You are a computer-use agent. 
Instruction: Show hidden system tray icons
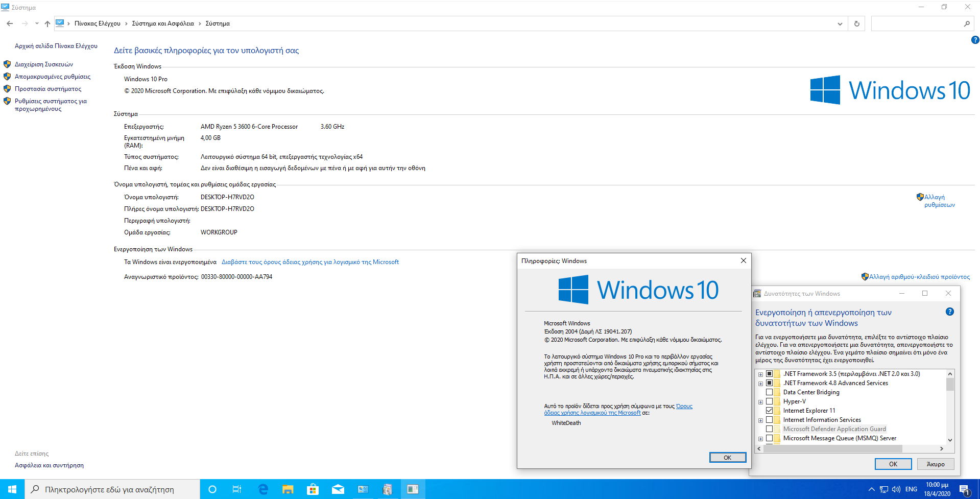coord(871,489)
